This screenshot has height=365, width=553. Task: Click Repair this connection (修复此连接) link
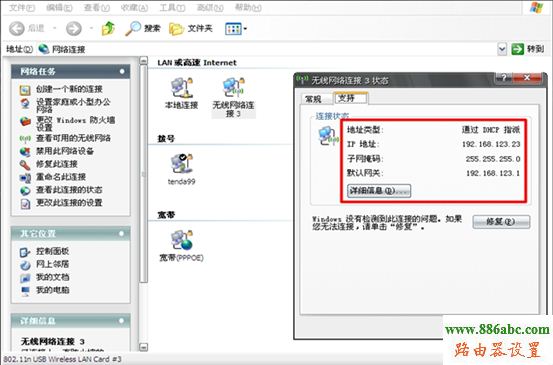[57, 164]
